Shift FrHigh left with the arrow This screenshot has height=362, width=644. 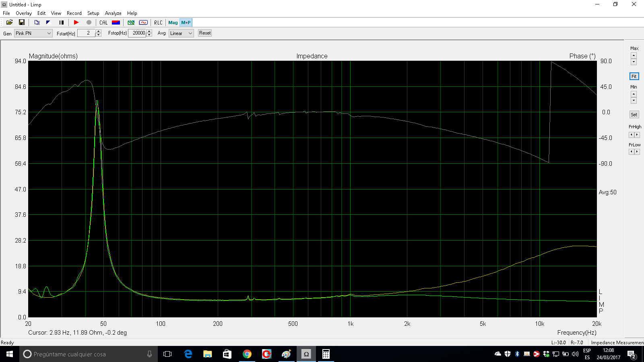pyautogui.click(x=632, y=135)
